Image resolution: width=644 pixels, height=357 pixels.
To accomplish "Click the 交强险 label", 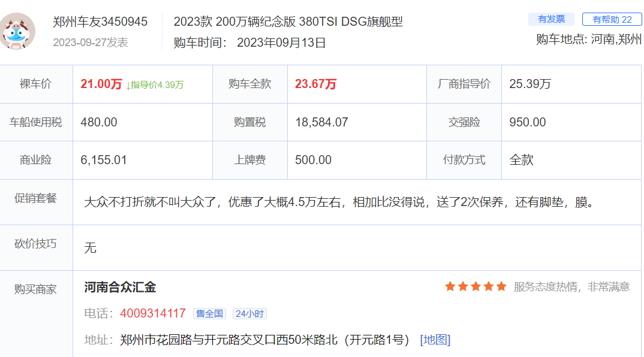I will click(464, 122).
